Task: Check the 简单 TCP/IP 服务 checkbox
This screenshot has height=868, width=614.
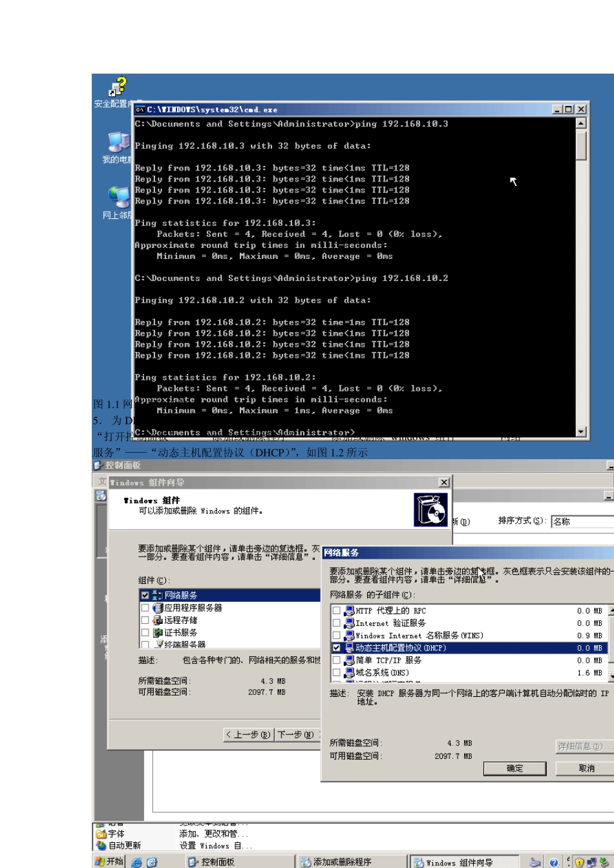Action: [336, 660]
